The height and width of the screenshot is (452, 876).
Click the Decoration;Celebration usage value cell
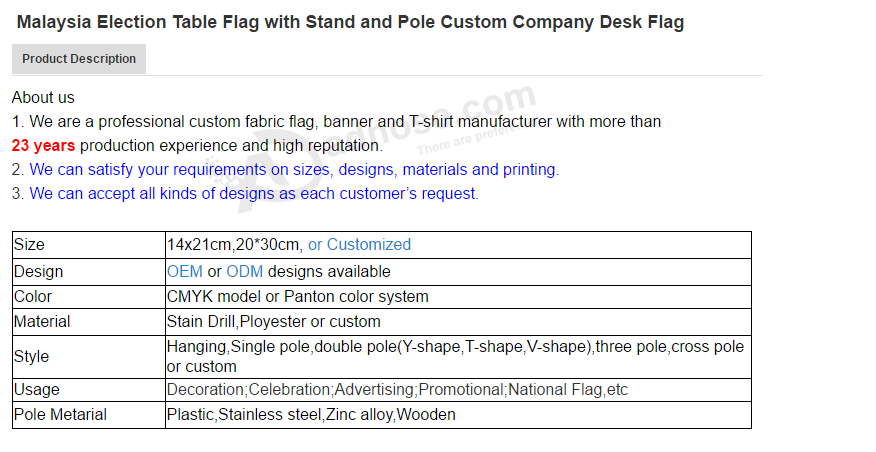coord(458,389)
